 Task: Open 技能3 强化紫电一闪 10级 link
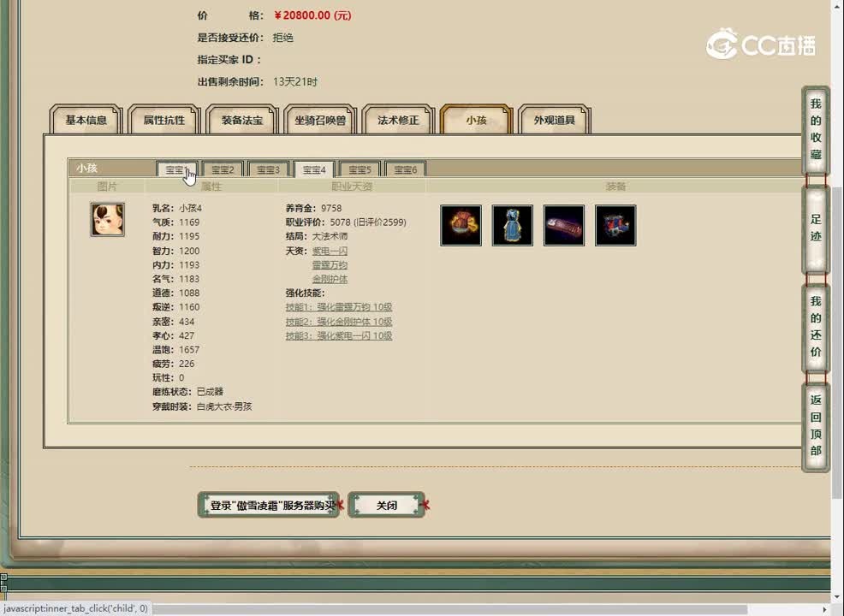point(339,335)
